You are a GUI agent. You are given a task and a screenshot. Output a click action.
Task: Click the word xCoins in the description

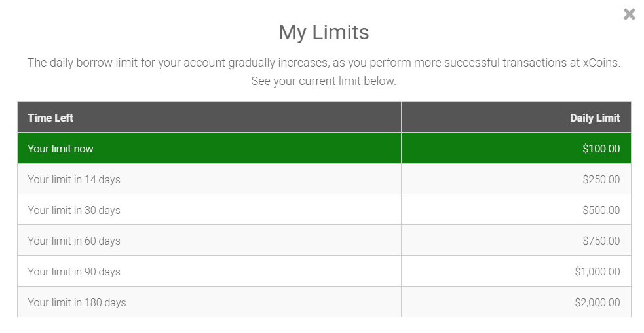[x=600, y=63]
